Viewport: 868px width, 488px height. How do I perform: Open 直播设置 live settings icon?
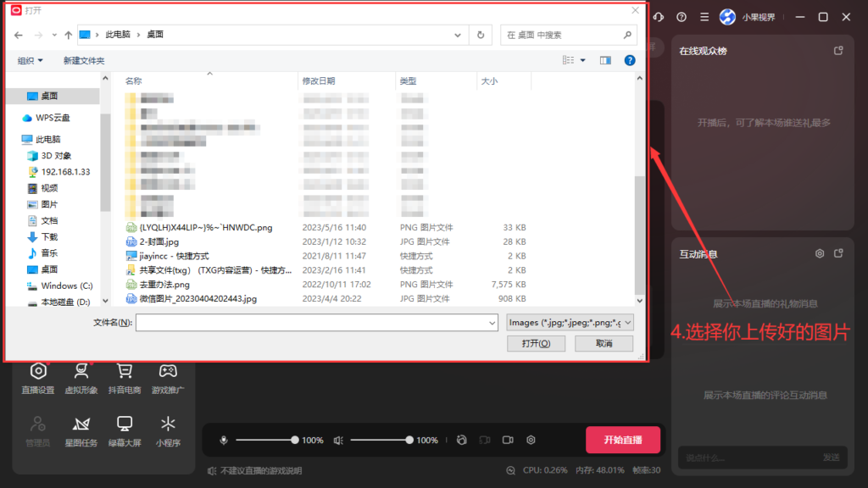click(38, 377)
